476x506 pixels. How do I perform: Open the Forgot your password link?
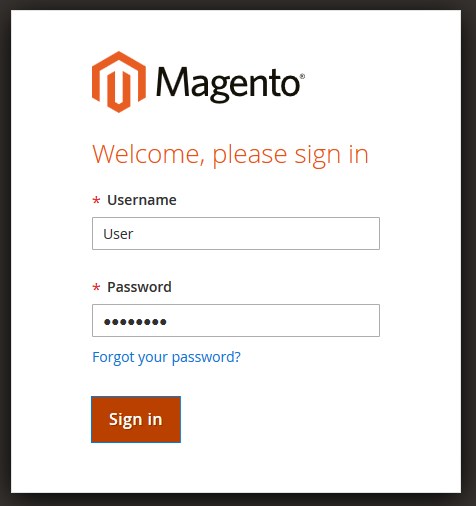coord(166,357)
